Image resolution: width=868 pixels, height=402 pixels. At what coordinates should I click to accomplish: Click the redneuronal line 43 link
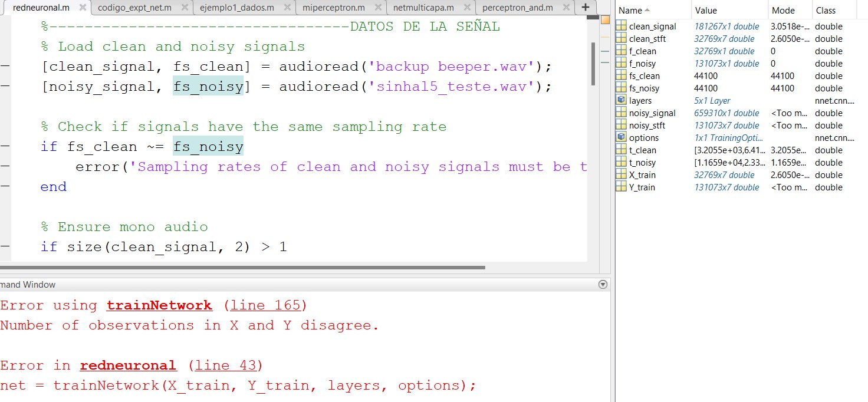click(x=127, y=365)
